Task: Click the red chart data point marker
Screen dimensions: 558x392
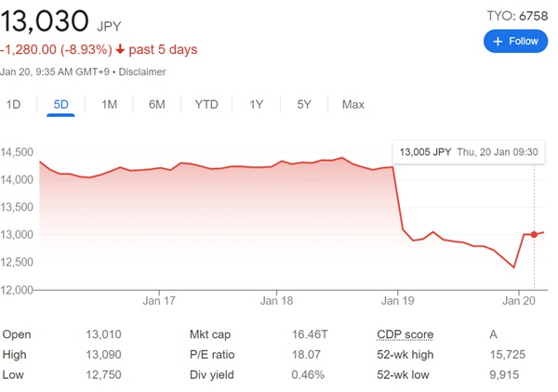Action: point(534,234)
